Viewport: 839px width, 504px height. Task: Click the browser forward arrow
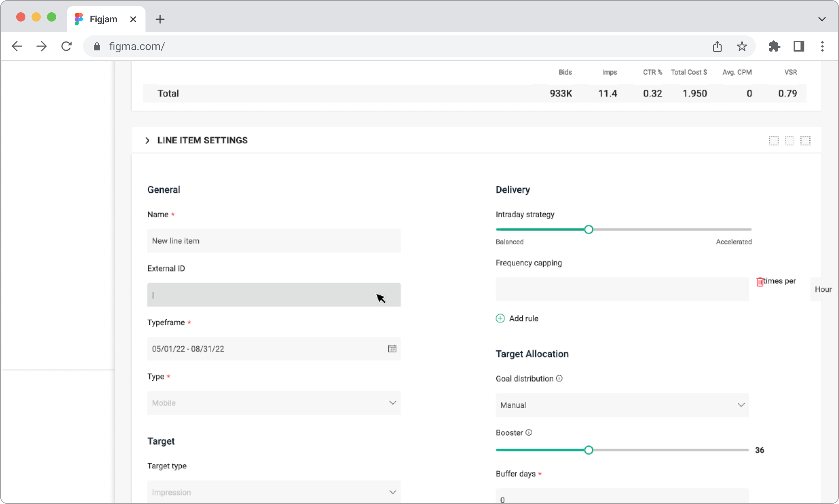click(42, 47)
